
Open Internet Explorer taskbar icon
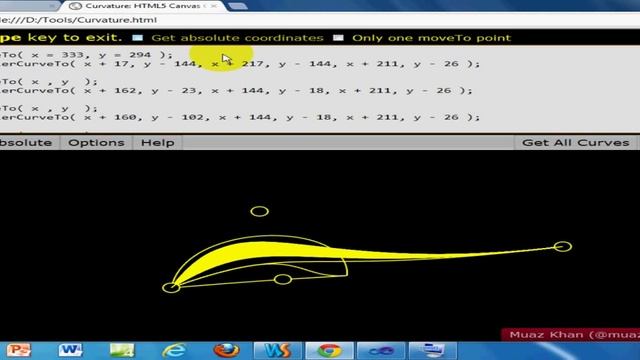[x=174, y=350]
